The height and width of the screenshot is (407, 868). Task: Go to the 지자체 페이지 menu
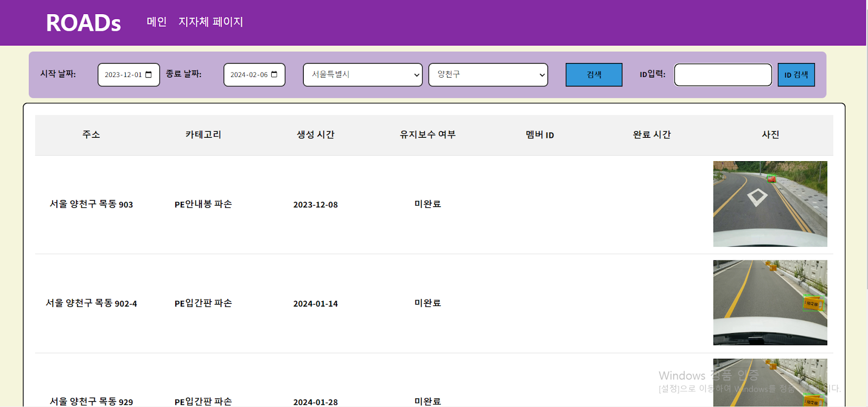[211, 22]
